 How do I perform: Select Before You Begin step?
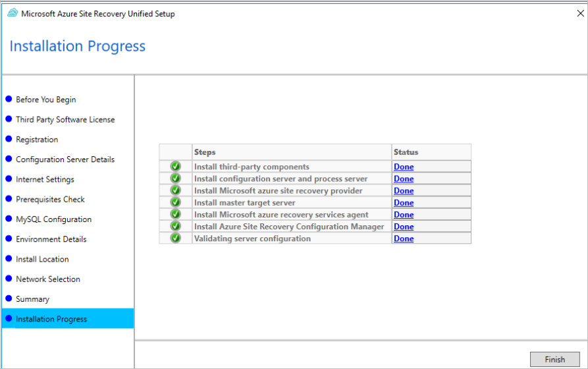tap(45, 99)
